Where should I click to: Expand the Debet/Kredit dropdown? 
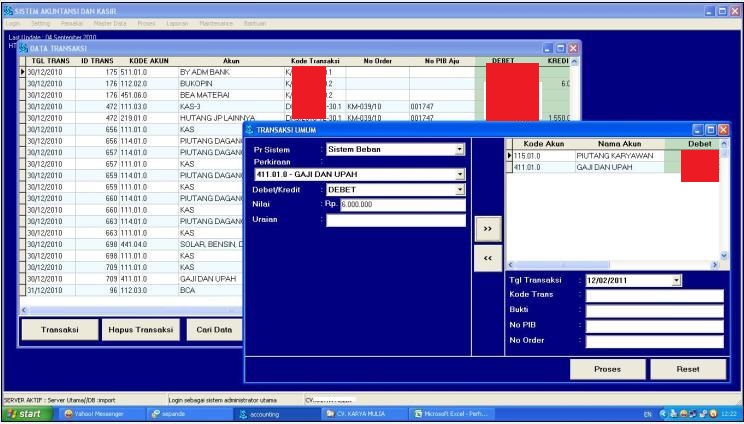coord(460,189)
